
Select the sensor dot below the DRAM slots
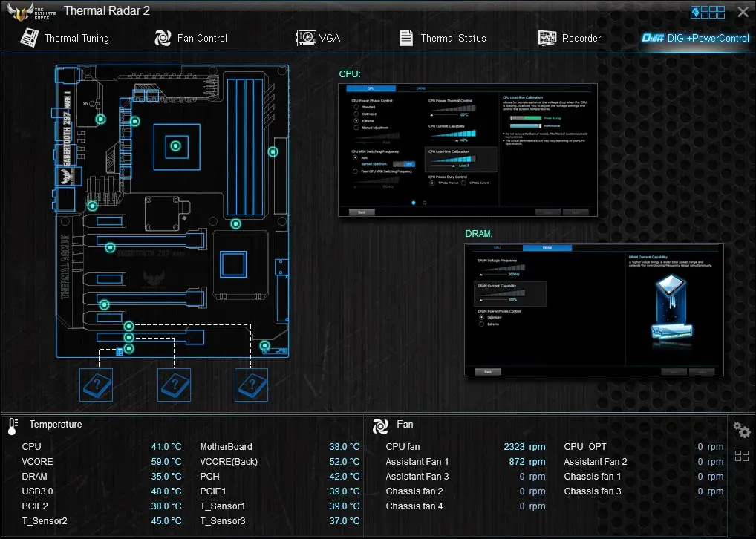tap(235, 223)
